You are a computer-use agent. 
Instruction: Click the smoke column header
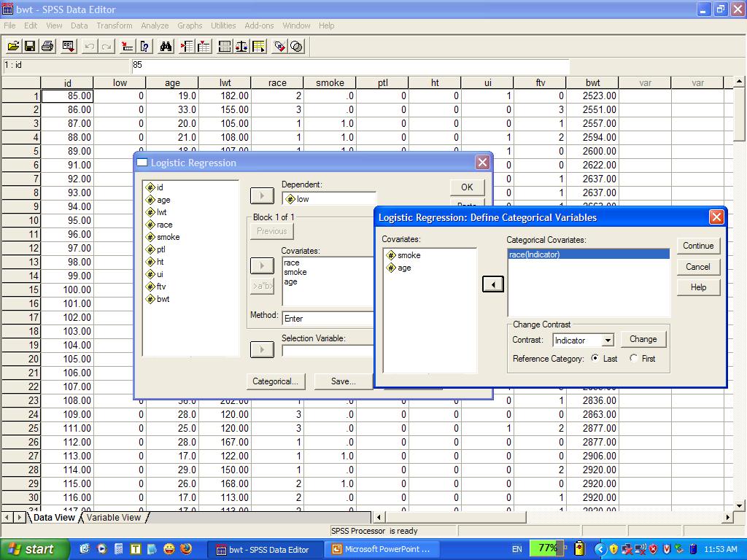point(330,83)
